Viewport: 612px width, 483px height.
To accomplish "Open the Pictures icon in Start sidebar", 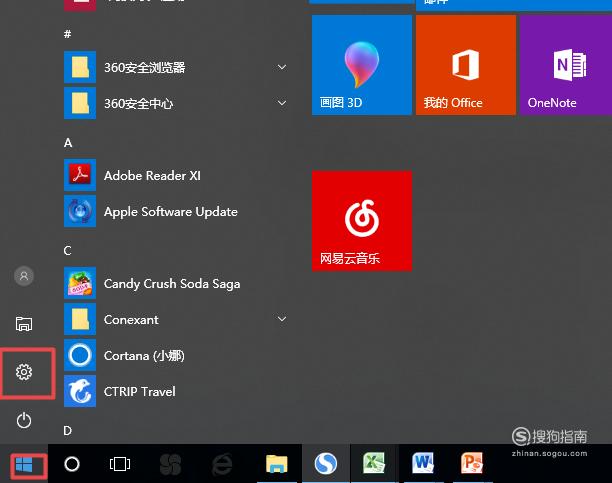I will 24,324.
